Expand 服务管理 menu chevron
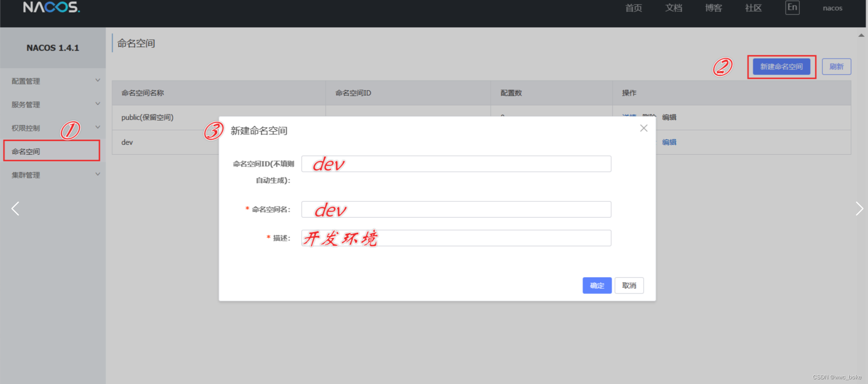The height and width of the screenshot is (384, 868). (x=98, y=104)
